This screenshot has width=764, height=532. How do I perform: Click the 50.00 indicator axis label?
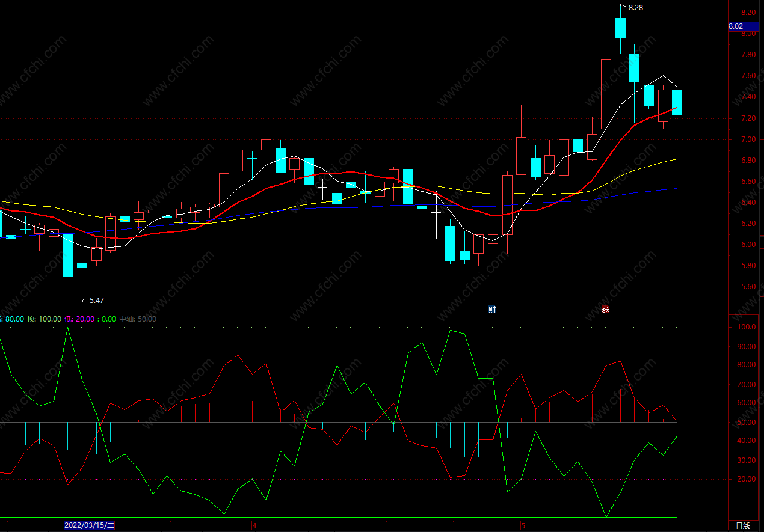(746, 423)
